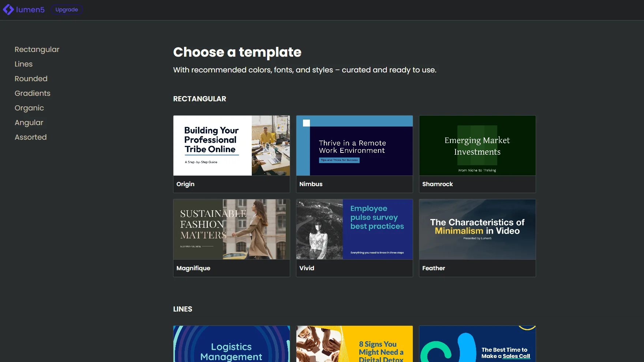This screenshot has height=362, width=644.
Task: Select Angular category in sidebar
Action: pos(29,122)
